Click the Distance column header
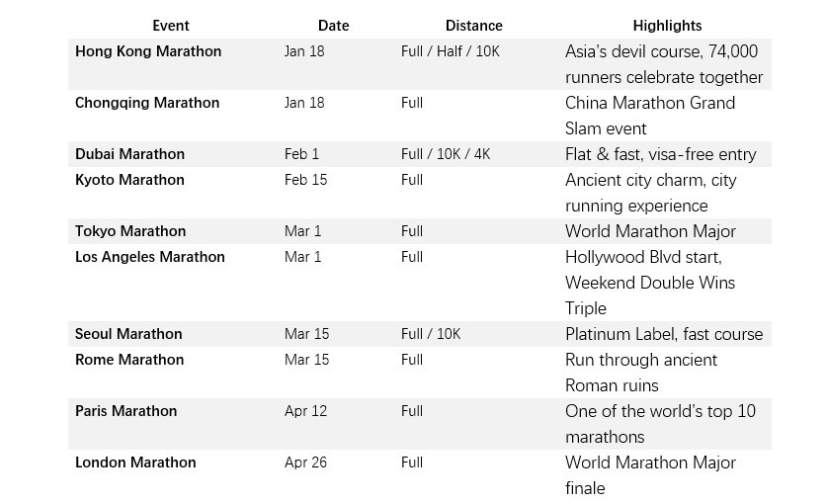 [473, 25]
